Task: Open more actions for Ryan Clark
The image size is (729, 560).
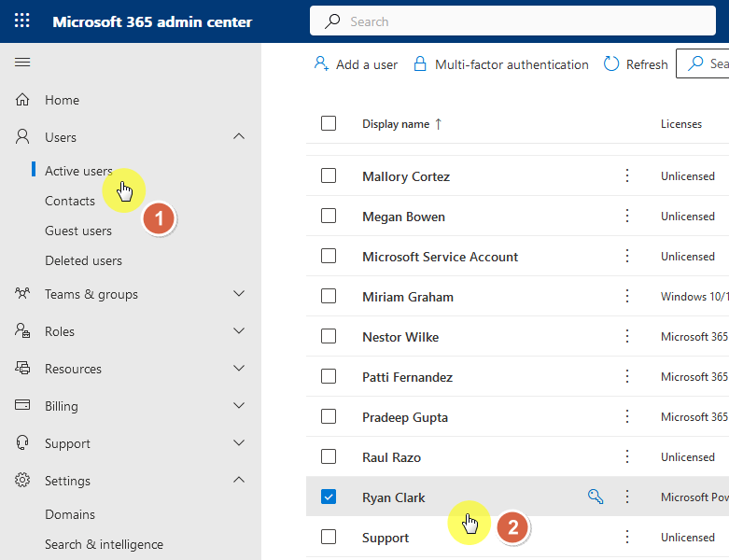Action: point(627,497)
